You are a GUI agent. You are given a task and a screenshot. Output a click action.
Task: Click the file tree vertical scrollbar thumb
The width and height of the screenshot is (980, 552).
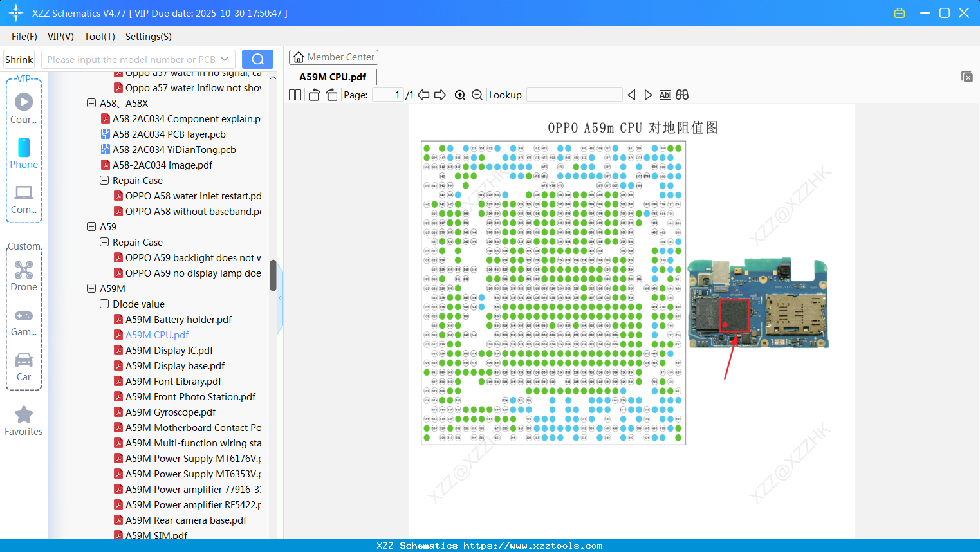click(273, 275)
